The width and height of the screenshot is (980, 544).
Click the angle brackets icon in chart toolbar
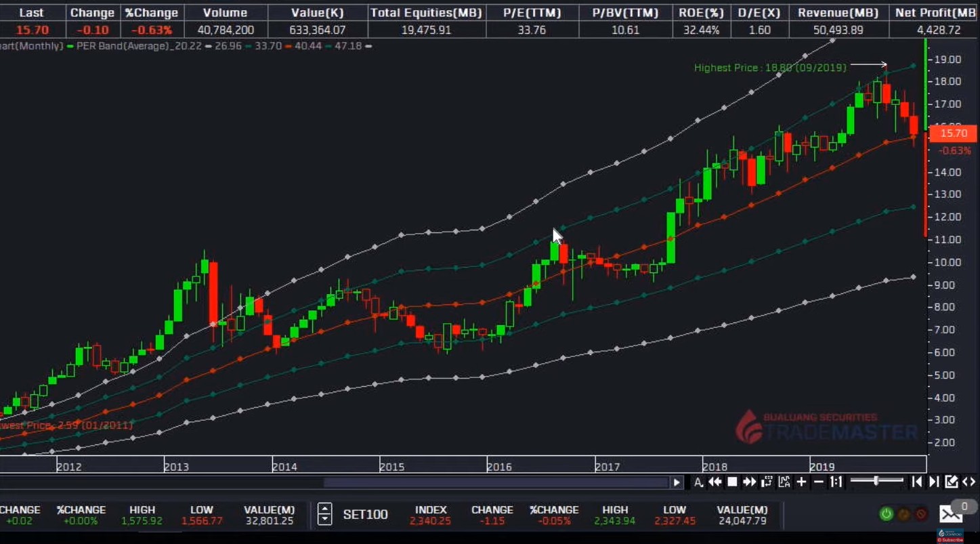(969, 482)
